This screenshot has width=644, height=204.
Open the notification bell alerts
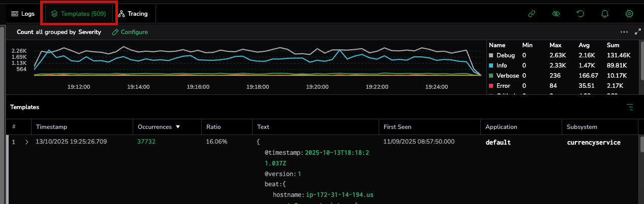pyautogui.click(x=604, y=14)
